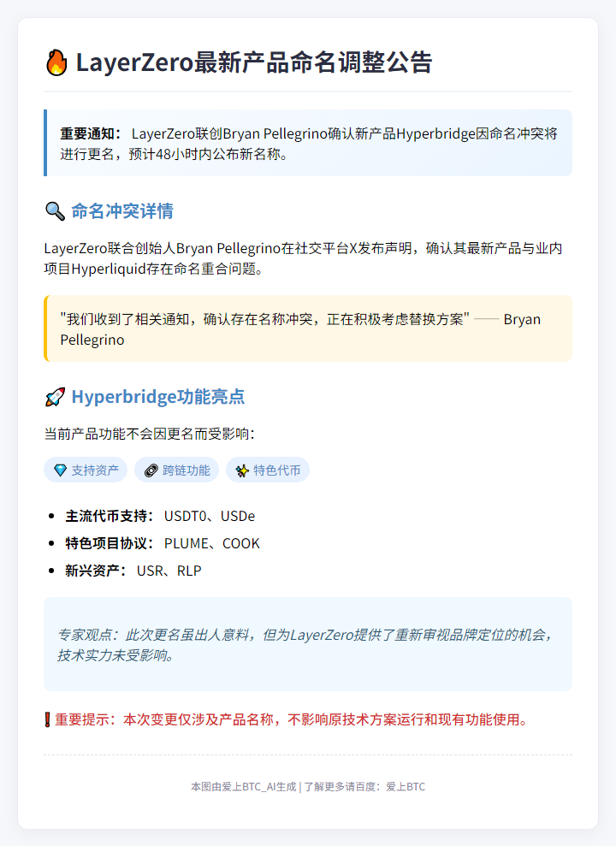Click the text 预计48小时内公布新名称
Image resolution: width=616 pixels, height=846 pixels.
(x=210, y=154)
